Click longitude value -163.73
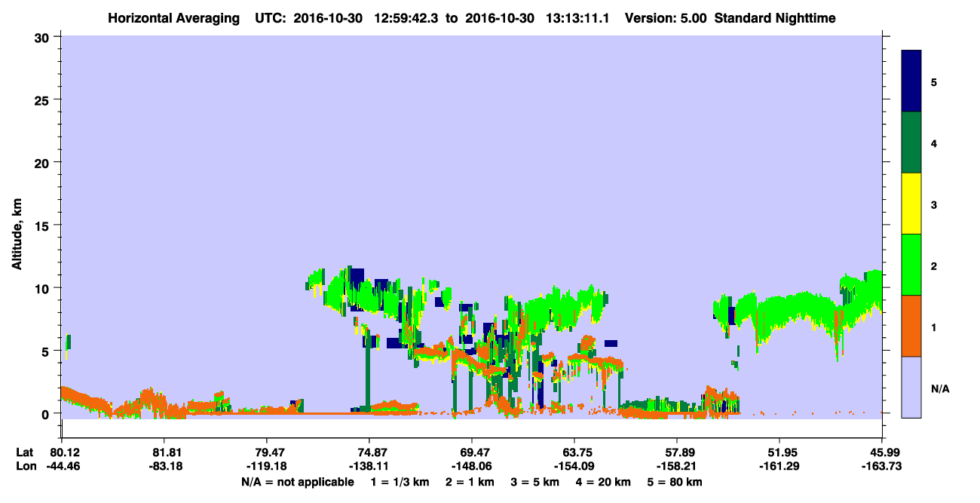This screenshot has height=503, width=980. 881,467
